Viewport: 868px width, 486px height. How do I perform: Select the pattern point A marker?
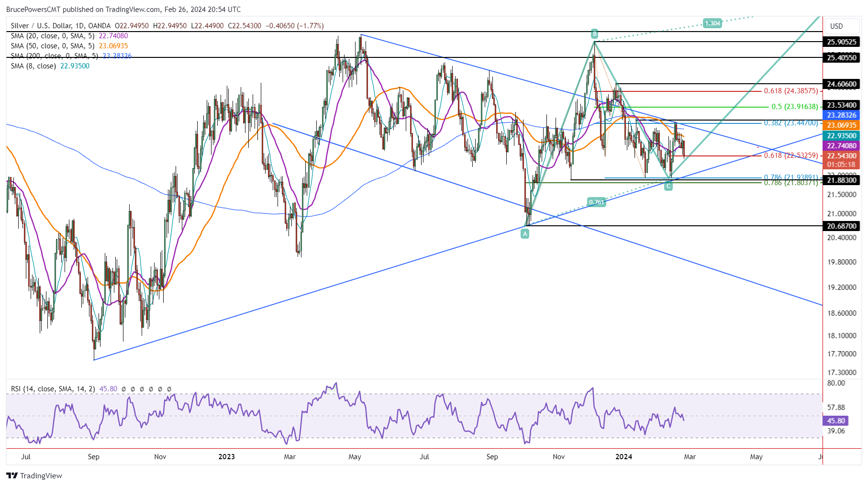(525, 234)
